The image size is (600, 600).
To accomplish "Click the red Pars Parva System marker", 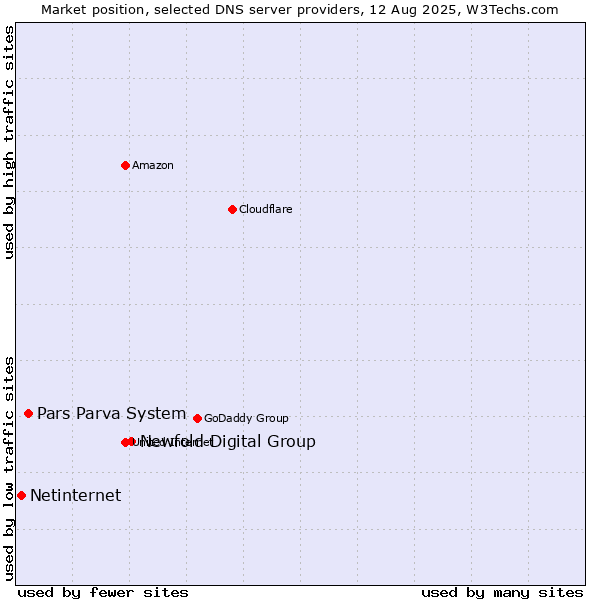I will [28, 413].
